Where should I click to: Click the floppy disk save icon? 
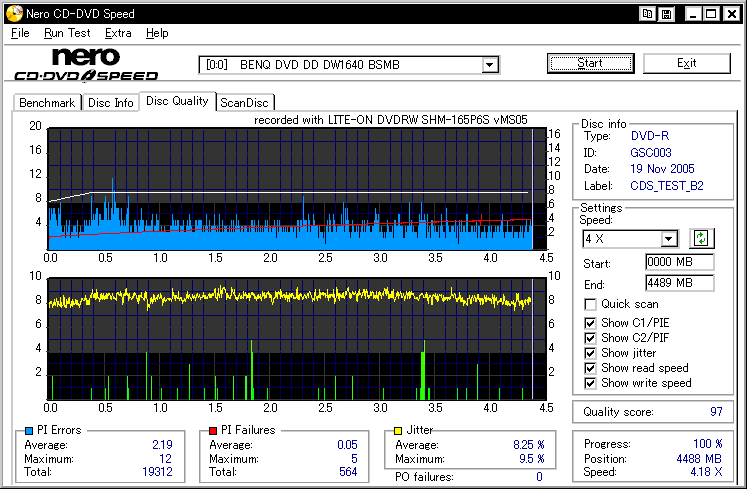tap(666, 14)
